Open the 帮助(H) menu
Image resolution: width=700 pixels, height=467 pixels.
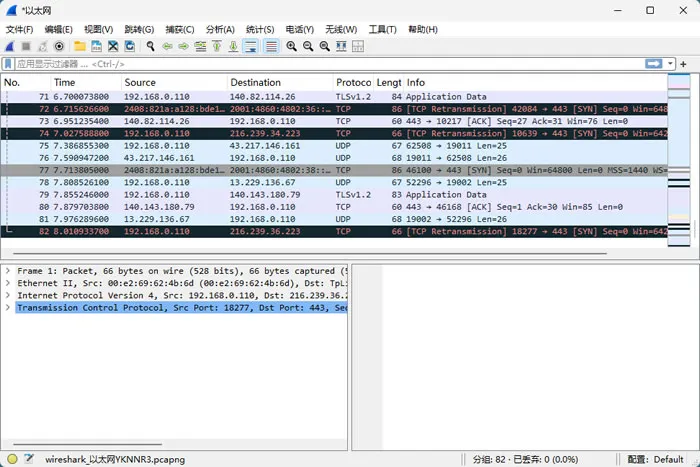pyautogui.click(x=422, y=29)
